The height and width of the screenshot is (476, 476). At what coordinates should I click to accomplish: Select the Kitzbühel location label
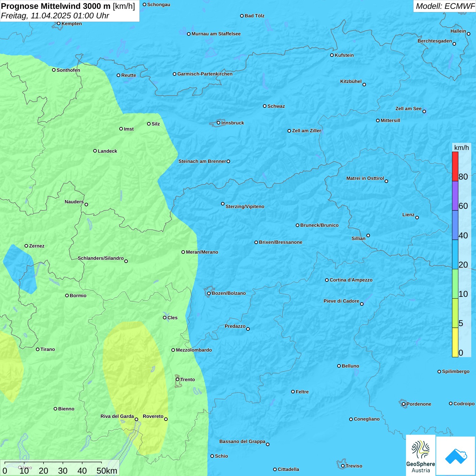click(x=351, y=81)
